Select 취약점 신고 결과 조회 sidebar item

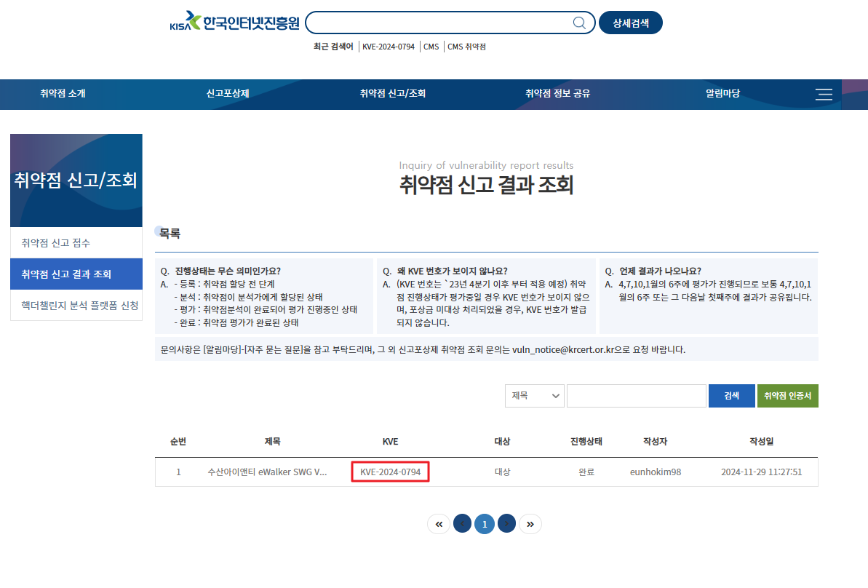click(x=76, y=274)
